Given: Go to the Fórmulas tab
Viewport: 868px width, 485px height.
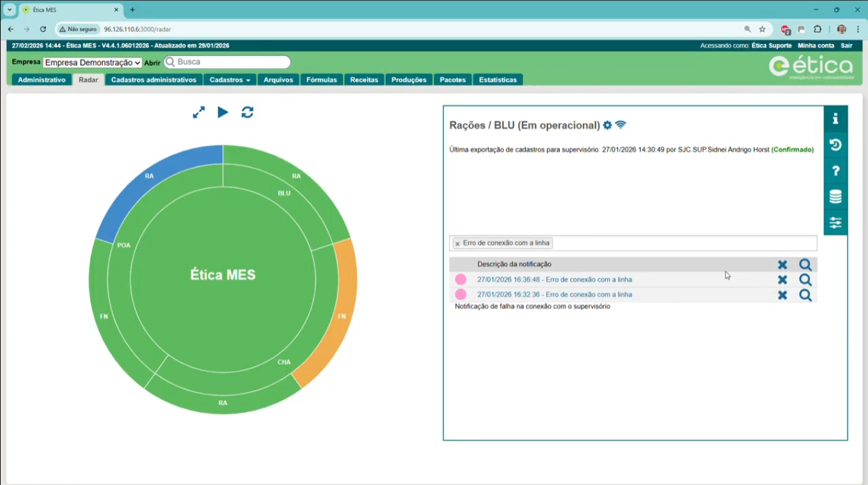Looking at the screenshot, I should click(322, 80).
